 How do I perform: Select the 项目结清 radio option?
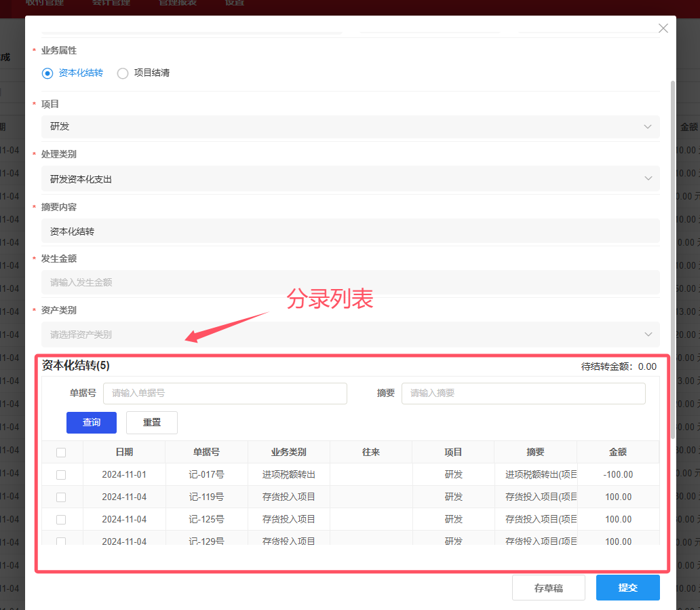123,73
